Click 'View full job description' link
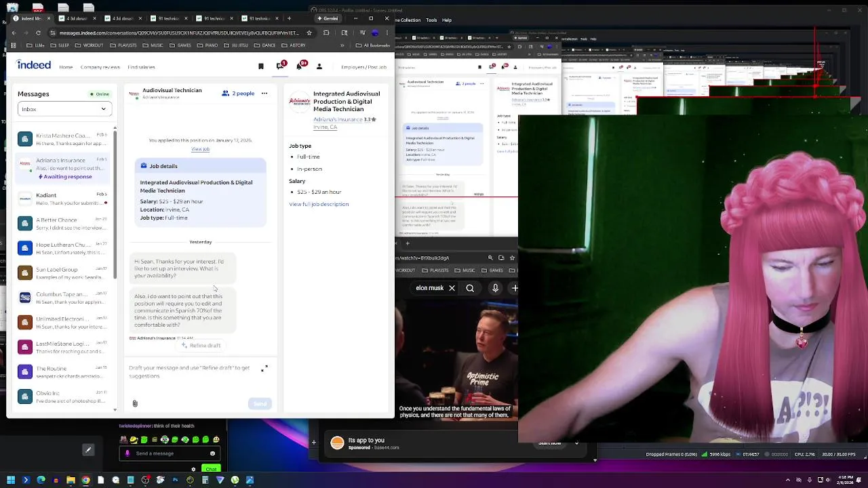Image resolution: width=868 pixels, height=488 pixels. [x=319, y=204]
